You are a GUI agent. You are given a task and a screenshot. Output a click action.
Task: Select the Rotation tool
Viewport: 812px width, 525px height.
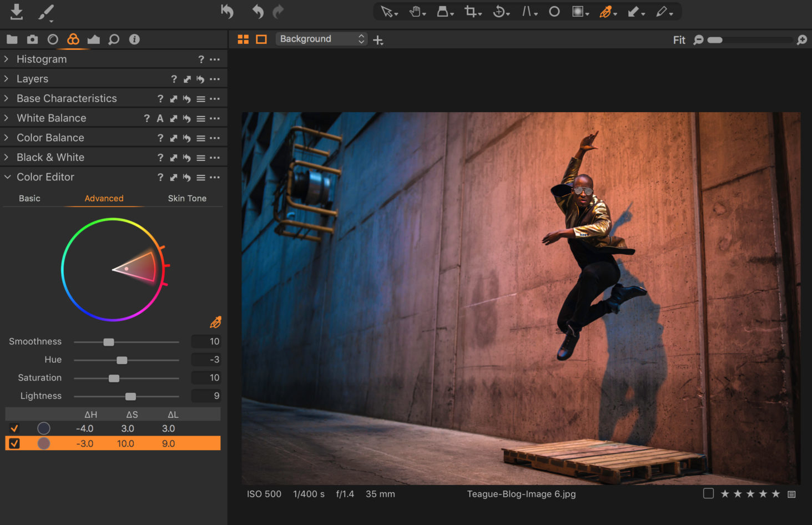coord(499,11)
